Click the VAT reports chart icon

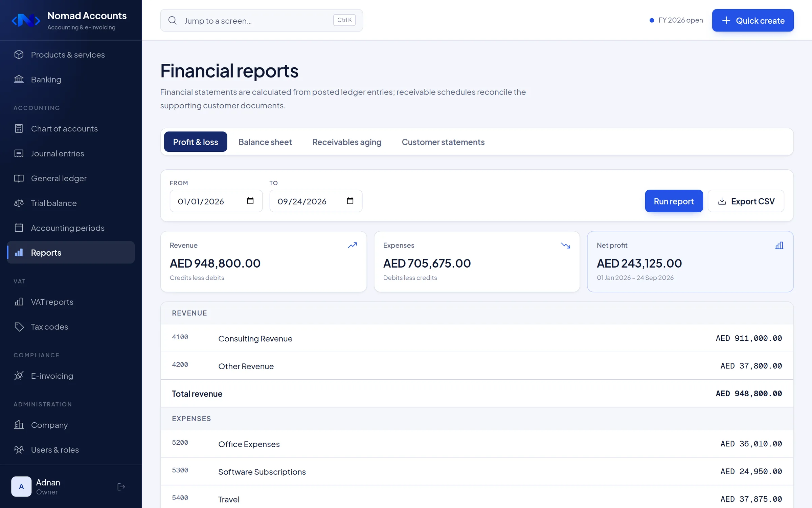[x=19, y=302]
